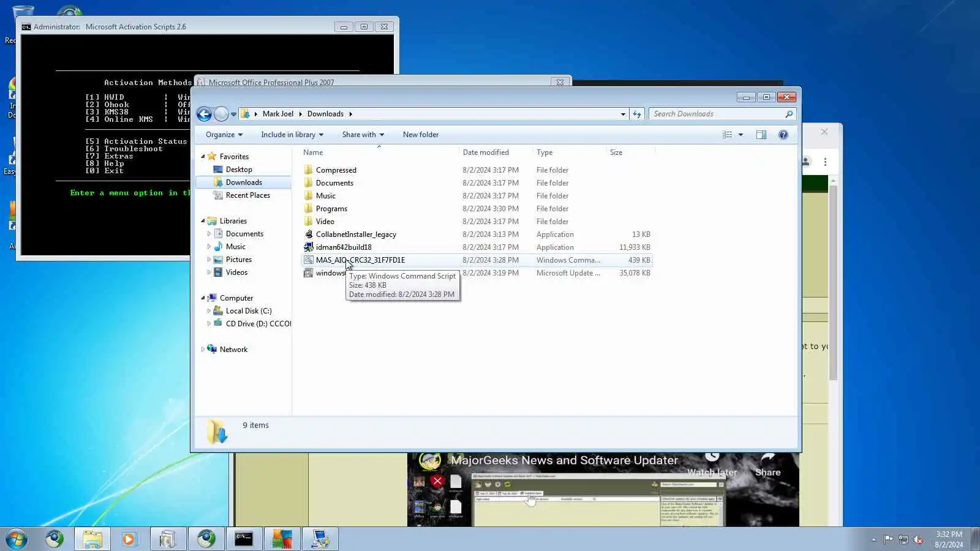The image size is (980, 551).
Task: Select Recent Places in Favorites
Action: (247, 195)
